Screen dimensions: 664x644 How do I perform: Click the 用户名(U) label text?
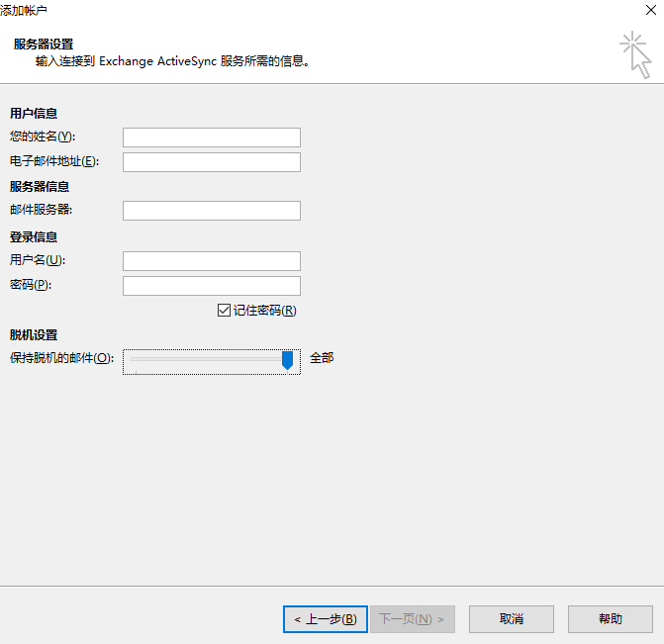click(x=37, y=260)
